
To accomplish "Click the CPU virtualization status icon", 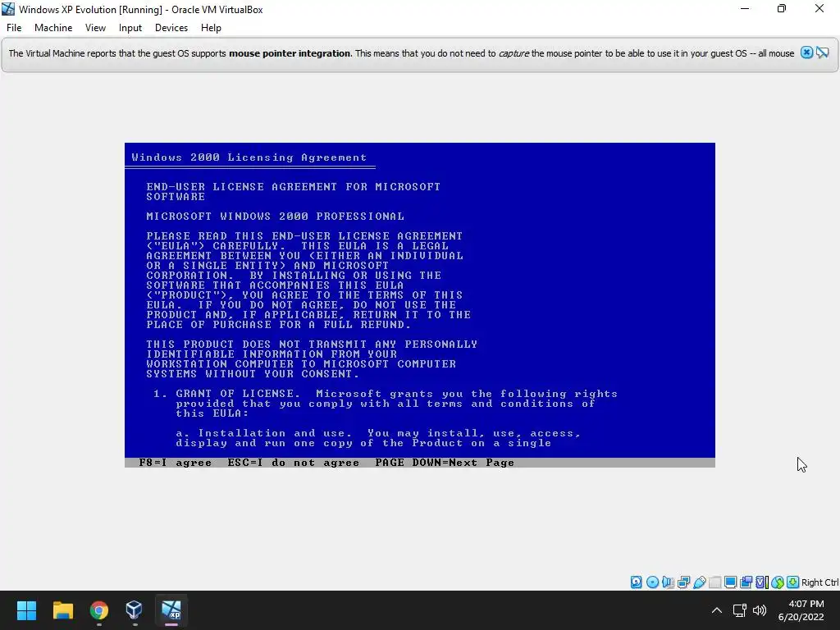I will [x=762, y=582].
